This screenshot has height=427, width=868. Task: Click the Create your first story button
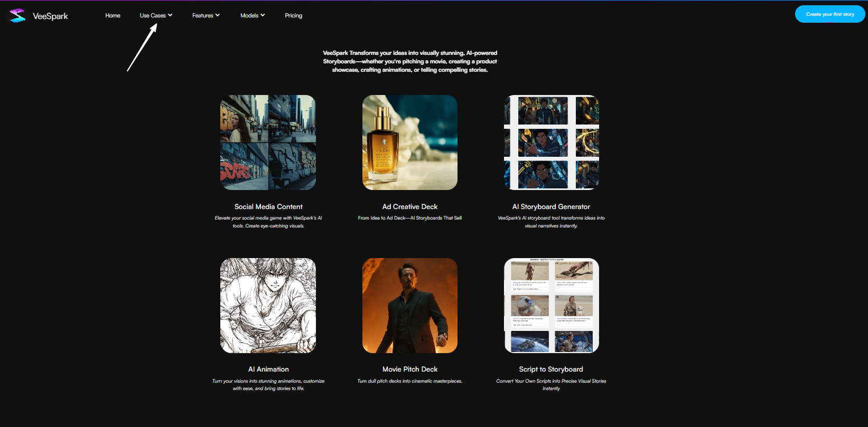click(830, 14)
